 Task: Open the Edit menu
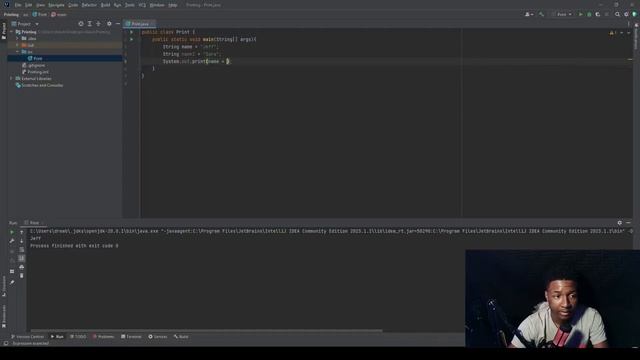(x=29, y=5)
